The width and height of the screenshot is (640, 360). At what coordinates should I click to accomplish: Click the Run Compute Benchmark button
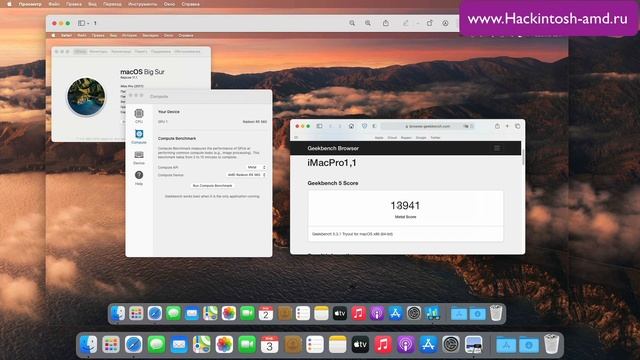click(212, 186)
